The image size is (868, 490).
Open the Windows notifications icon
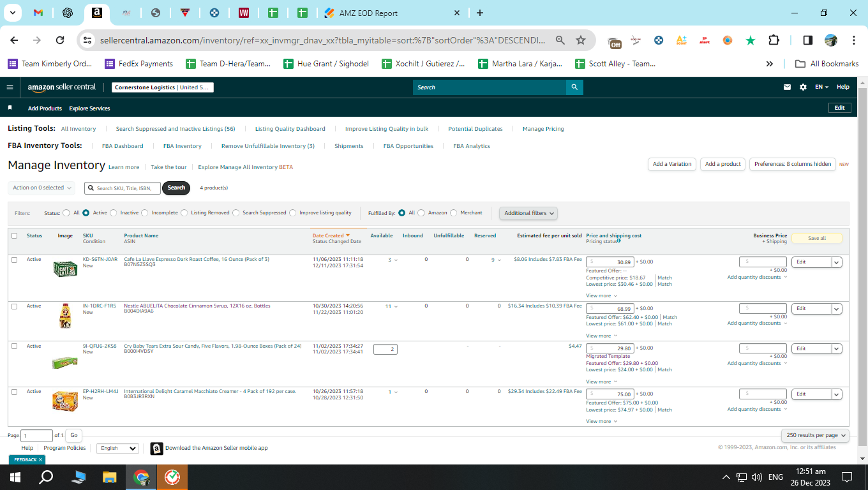pyautogui.click(x=847, y=477)
